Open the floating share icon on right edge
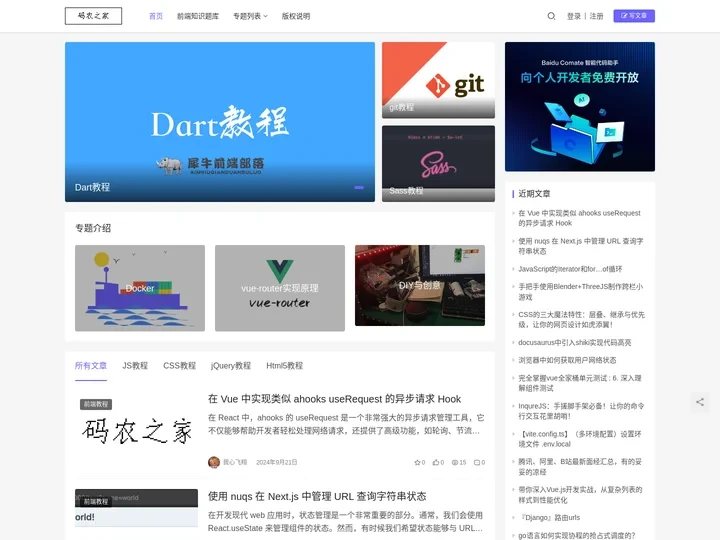The width and height of the screenshot is (720, 540). [700, 402]
